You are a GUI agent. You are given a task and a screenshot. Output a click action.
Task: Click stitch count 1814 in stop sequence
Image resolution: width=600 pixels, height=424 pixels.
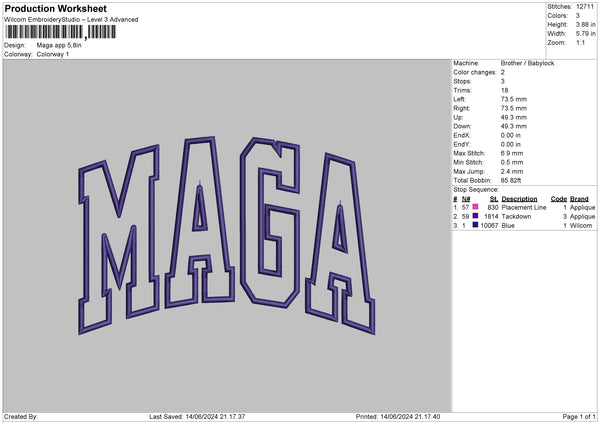coord(491,217)
